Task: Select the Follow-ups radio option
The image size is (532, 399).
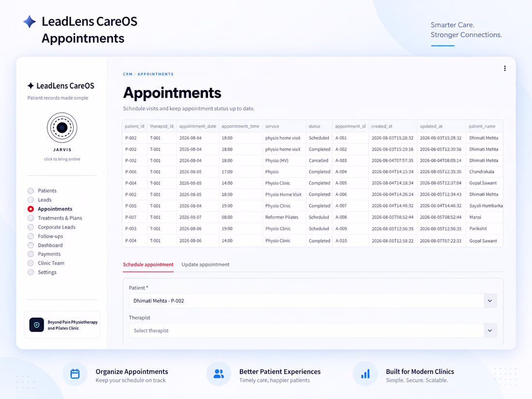Action: click(30, 236)
